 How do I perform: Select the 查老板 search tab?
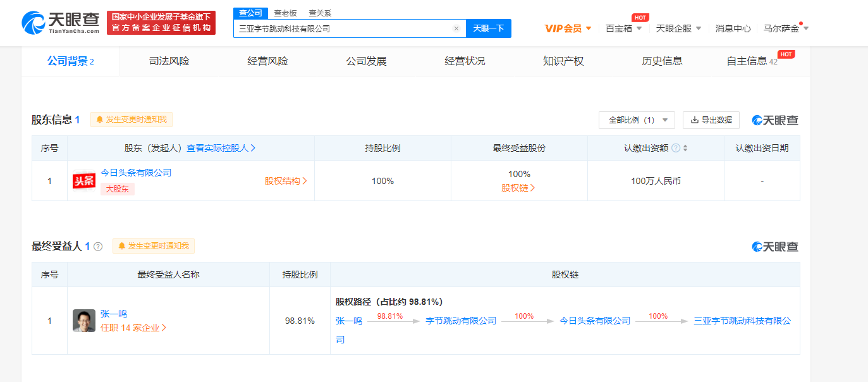tap(286, 13)
